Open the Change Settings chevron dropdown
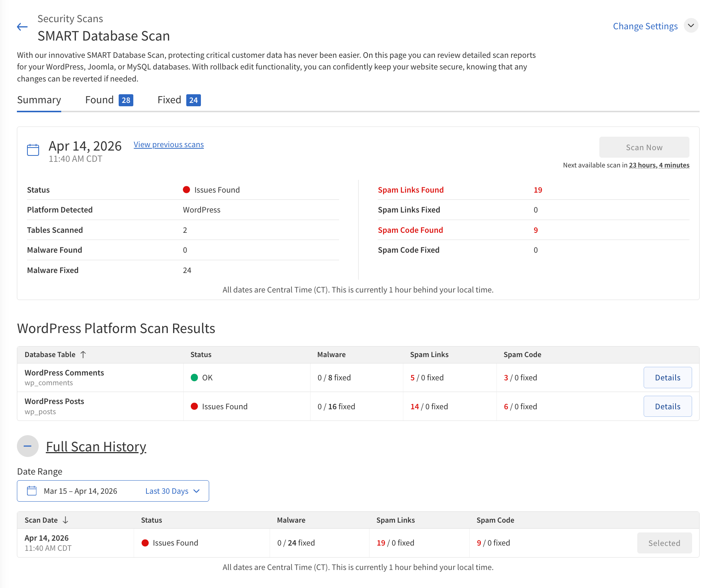This screenshot has height=588, width=718. coord(691,26)
